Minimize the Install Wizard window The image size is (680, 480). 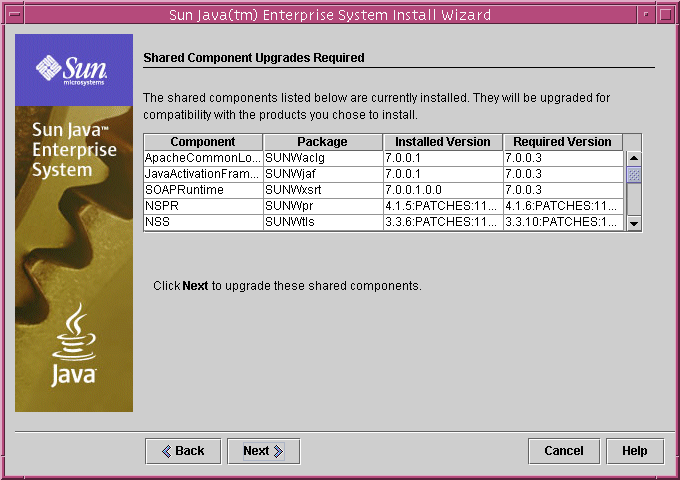pos(646,14)
